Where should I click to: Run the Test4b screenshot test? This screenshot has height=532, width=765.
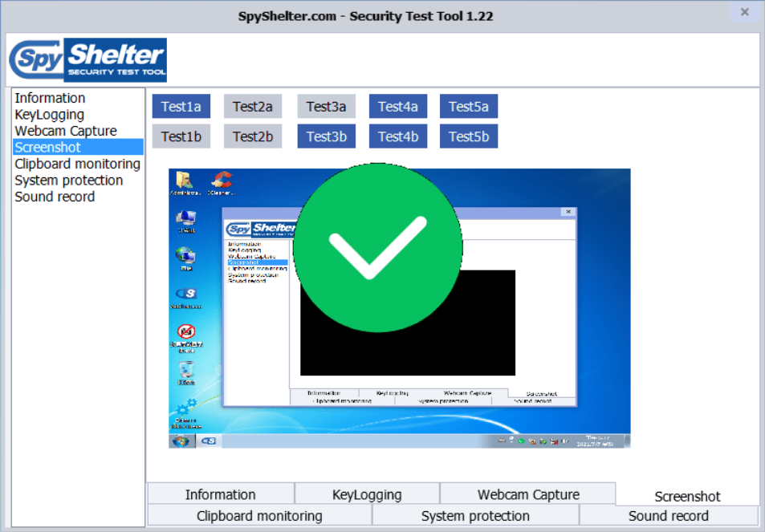point(398,136)
